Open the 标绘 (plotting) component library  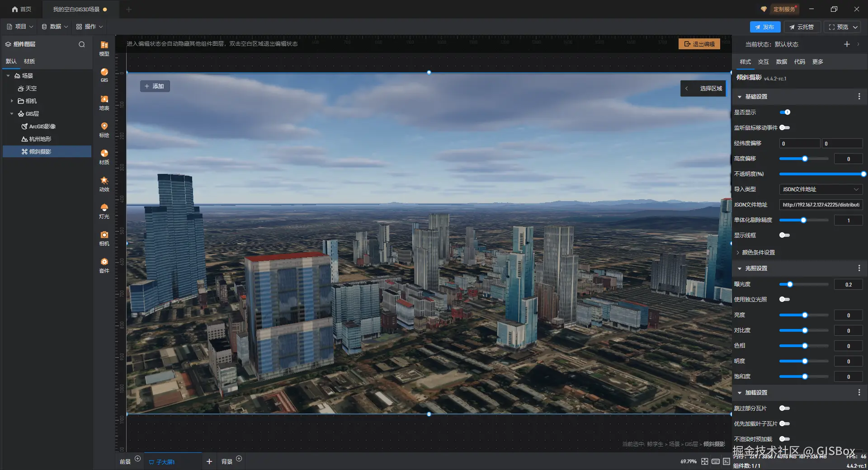[x=104, y=130]
